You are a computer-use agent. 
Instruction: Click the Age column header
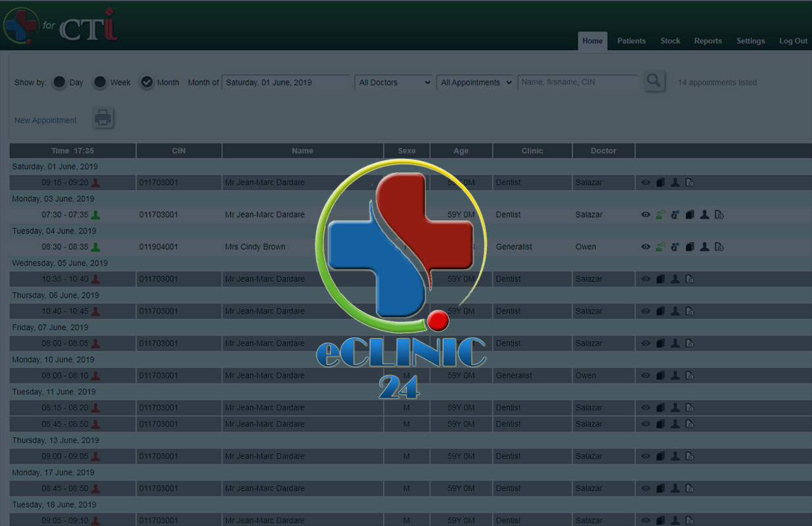tap(461, 151)
